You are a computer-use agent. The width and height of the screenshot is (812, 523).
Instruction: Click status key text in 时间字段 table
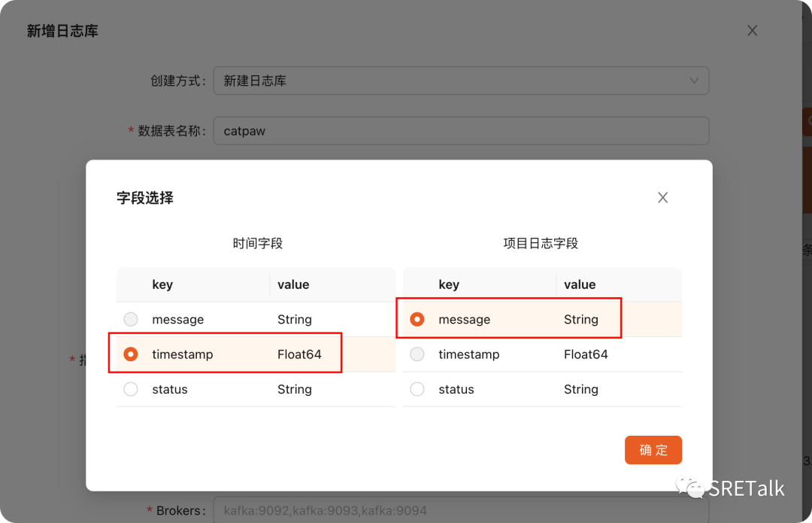(170, 389)
